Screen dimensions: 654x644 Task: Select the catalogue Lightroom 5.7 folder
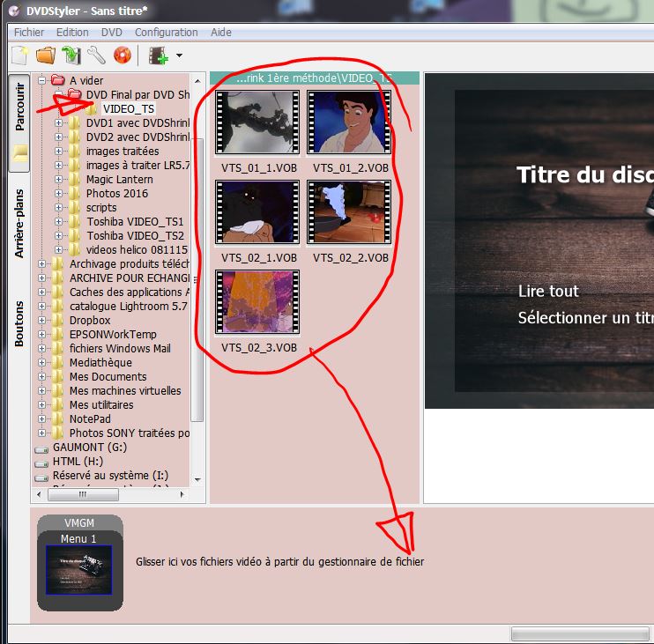point(128,306)
